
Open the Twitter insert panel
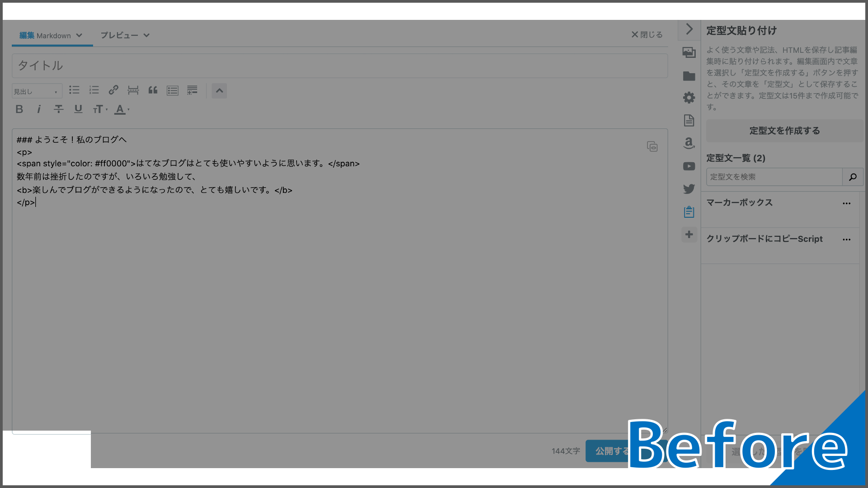[x=689, y=189]
